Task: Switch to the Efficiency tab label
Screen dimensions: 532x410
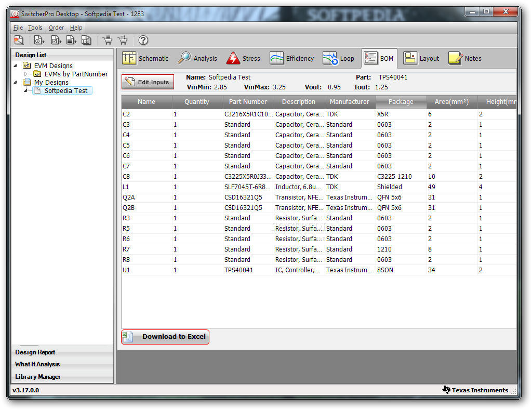Action: pos(300,58)
